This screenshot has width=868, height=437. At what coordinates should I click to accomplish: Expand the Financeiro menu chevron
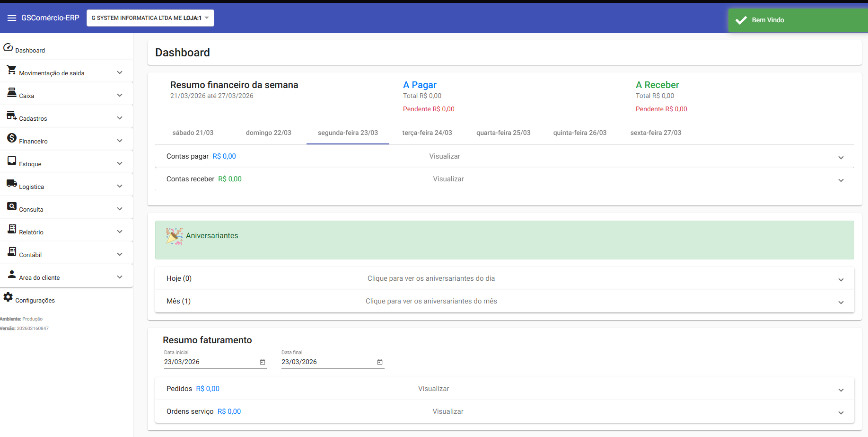point(120,141)
